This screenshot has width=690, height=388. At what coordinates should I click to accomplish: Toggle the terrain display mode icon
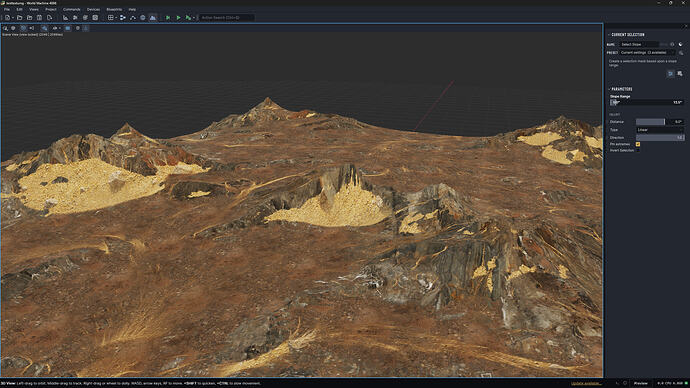[44, 28]
